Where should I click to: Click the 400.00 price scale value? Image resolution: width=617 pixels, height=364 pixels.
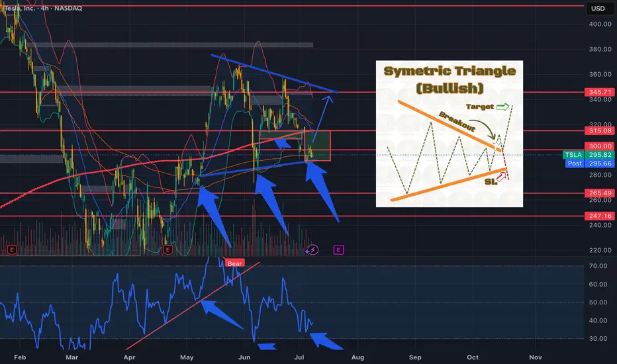(600, 24)
